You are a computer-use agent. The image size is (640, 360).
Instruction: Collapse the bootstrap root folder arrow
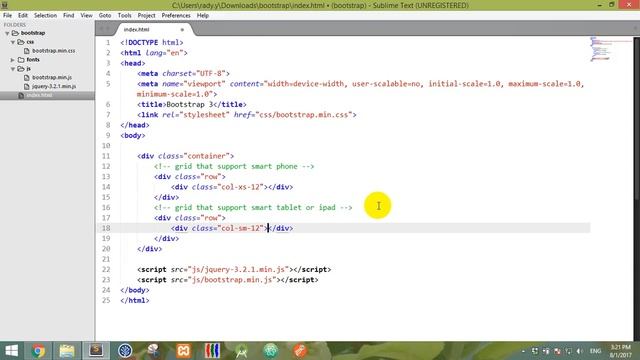click(7, 33)
